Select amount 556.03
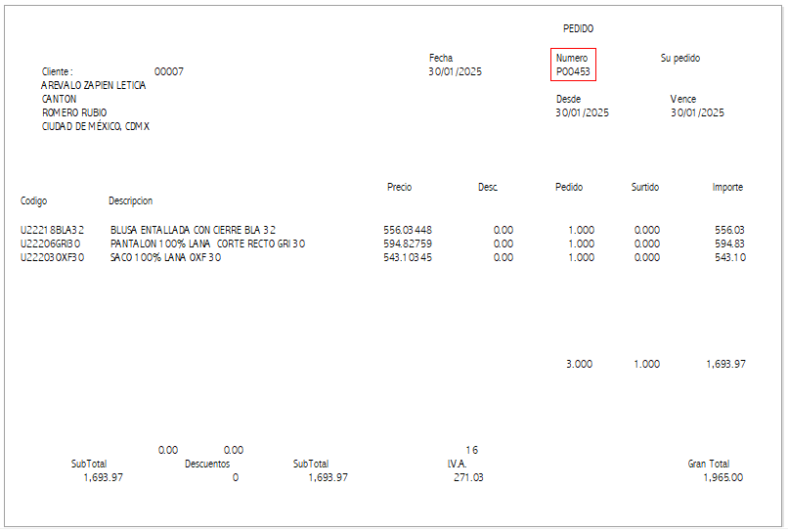The height and width of the screenshot is (532, 788). 729,230
